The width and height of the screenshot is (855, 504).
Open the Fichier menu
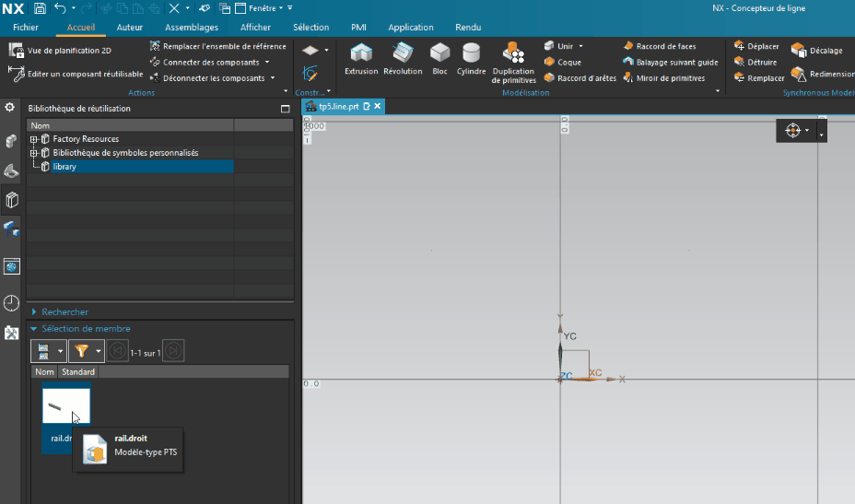[26, 28]
